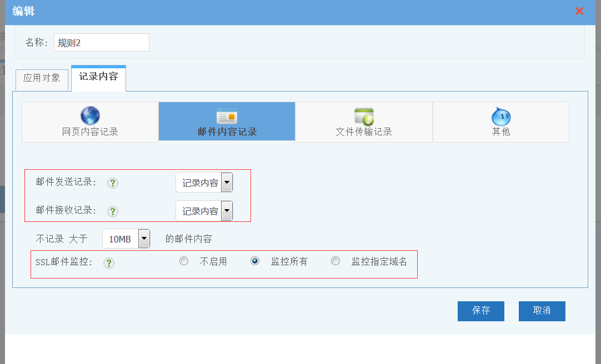Click the mail icon for 邮件内容记录

tap(227, 117)
